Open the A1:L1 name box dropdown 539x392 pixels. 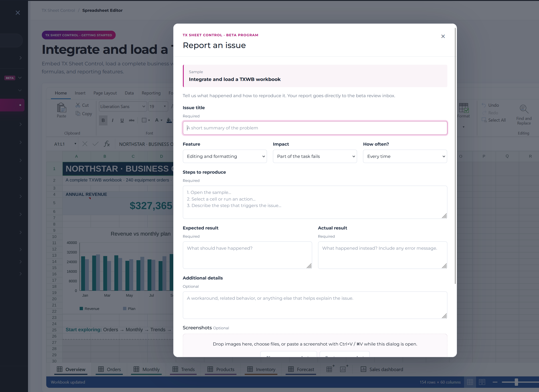[75, 144]
